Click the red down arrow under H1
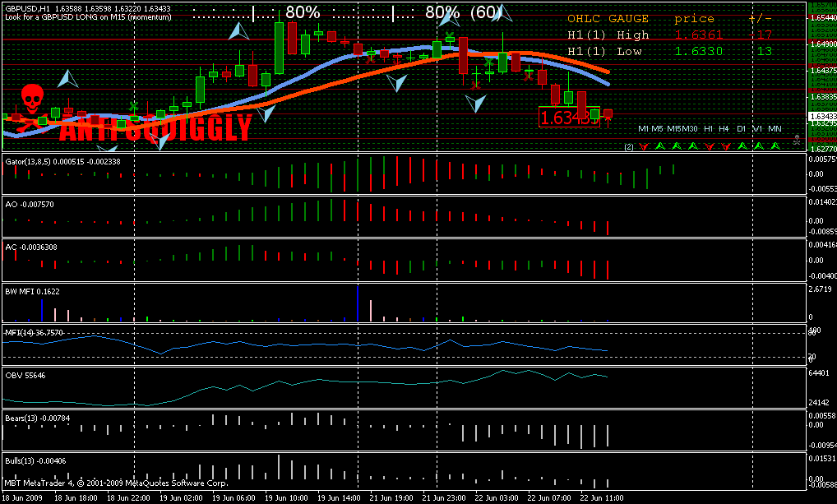Screen dimensions: 837x504 pyautogui.click(x=710, y=146)
